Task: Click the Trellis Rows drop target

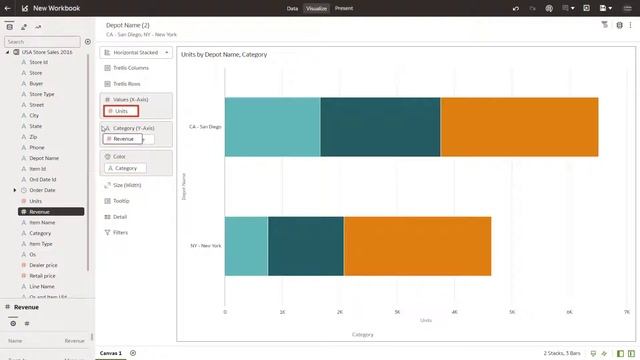Action: coord(136,84)
